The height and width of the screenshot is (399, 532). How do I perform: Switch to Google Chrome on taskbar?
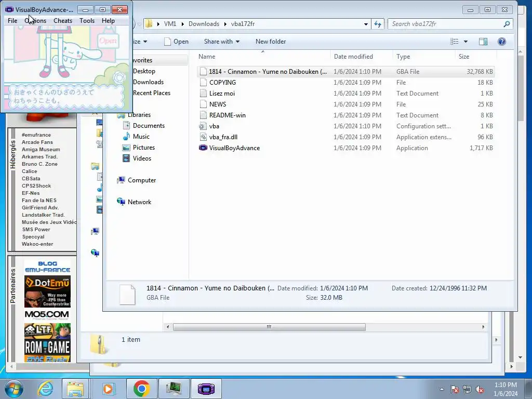(141, 389)
